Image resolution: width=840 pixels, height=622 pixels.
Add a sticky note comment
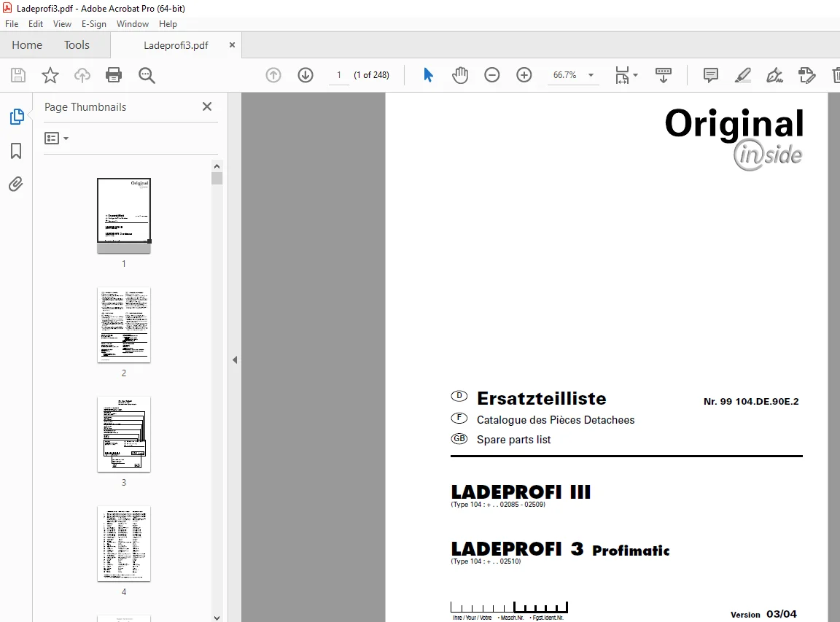pyautogui.click(x=710, y=75)
